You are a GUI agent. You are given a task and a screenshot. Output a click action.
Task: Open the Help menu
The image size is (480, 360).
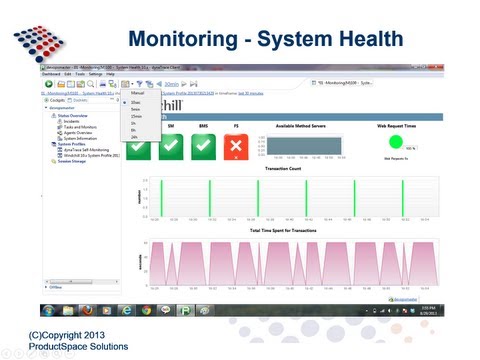[110, 74]
